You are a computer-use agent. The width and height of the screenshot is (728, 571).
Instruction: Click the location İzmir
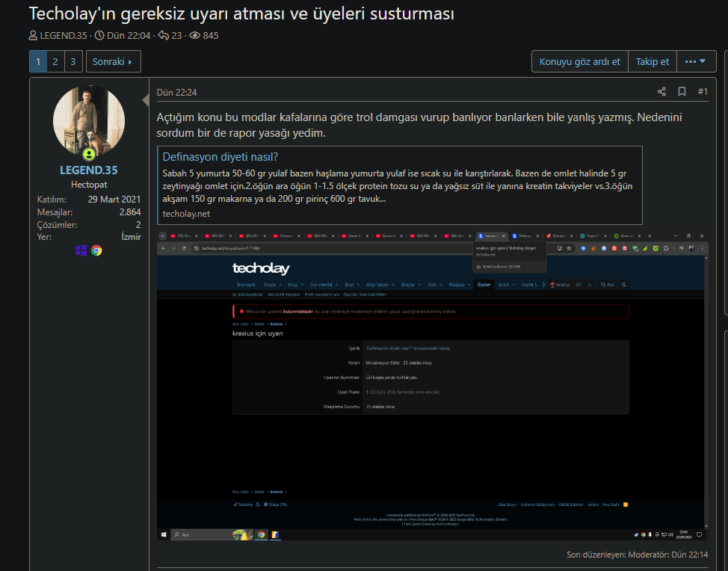click(131, 237)
